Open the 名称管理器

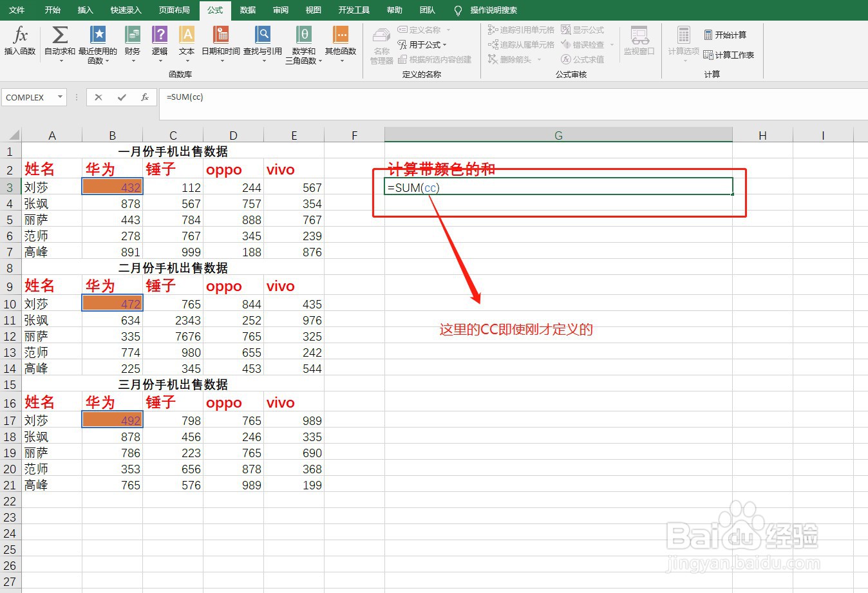[x=380, y=44]
